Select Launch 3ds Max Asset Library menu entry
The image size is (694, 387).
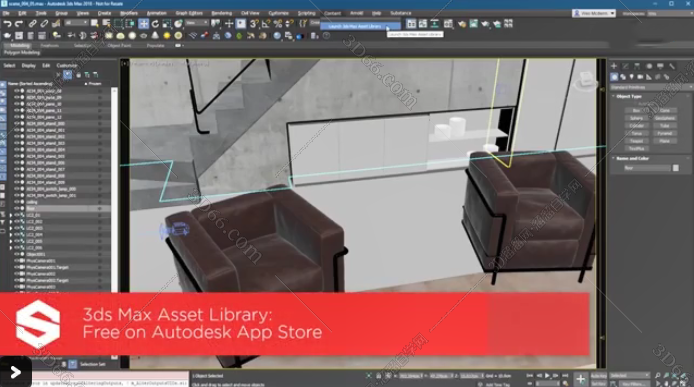coord(360,27)
